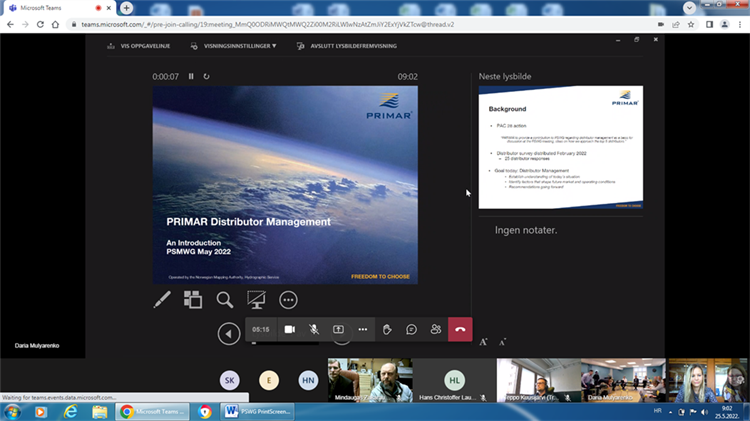
Task: Select Mindaugas participant video tile
Action: point(370,380)
